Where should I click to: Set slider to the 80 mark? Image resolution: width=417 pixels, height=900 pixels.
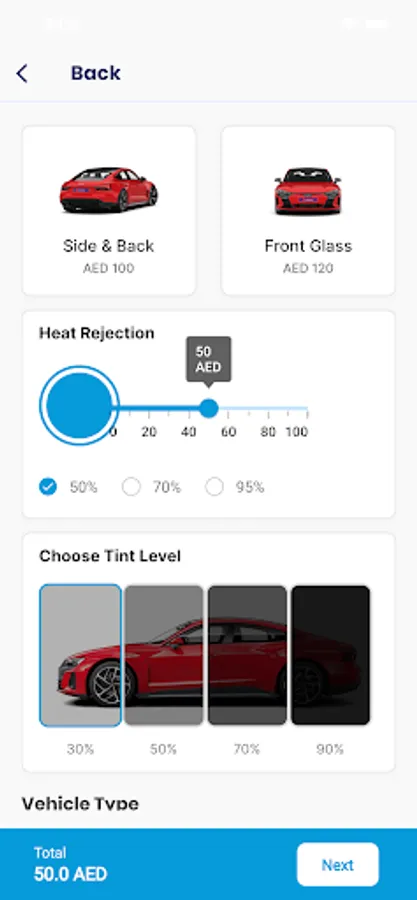coord(268,409)
